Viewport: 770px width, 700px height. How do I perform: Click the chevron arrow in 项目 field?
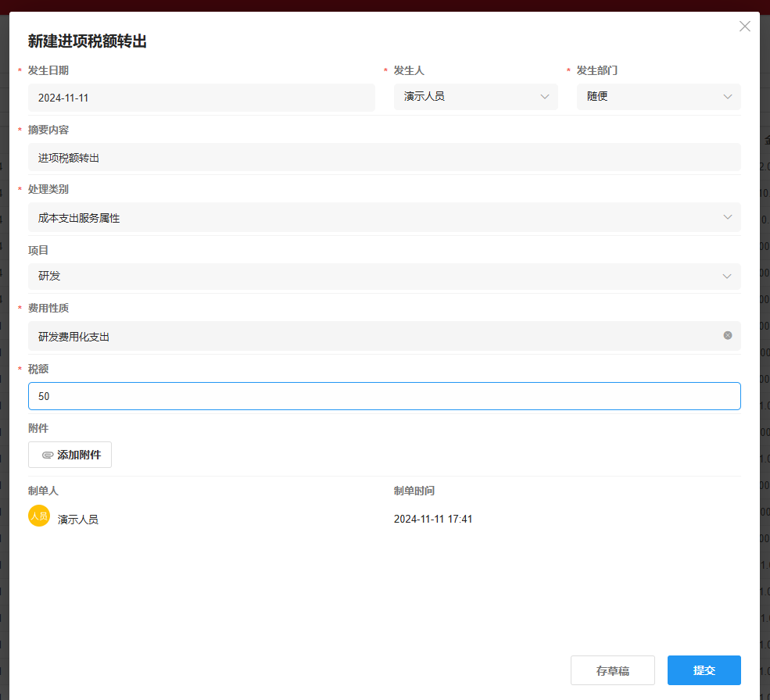tap(728, 277)
